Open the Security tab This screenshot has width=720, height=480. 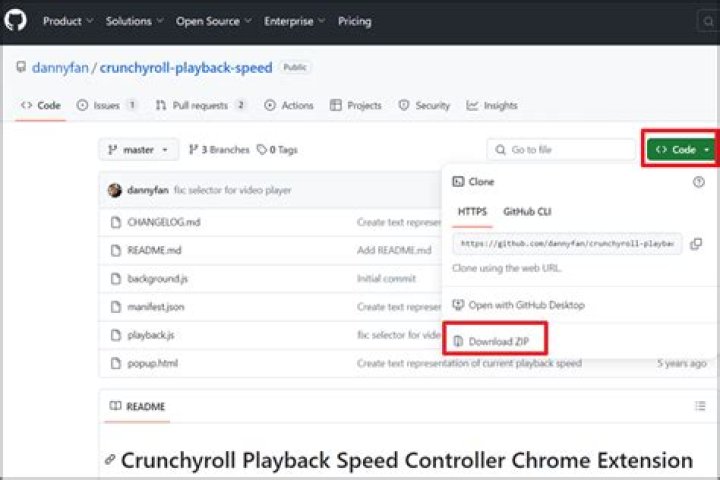coord(424,105)
